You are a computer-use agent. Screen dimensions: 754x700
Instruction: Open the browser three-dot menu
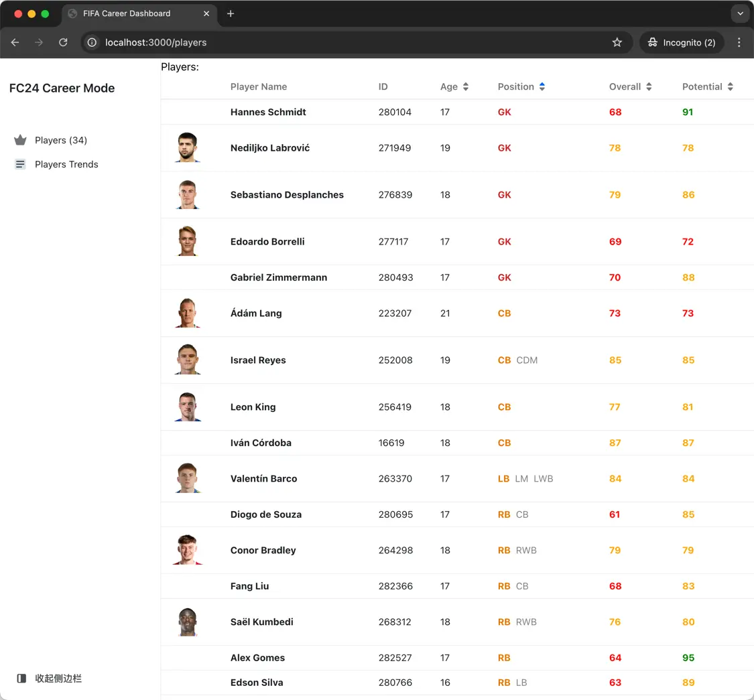pyautogui.click(x=739, y=42)
